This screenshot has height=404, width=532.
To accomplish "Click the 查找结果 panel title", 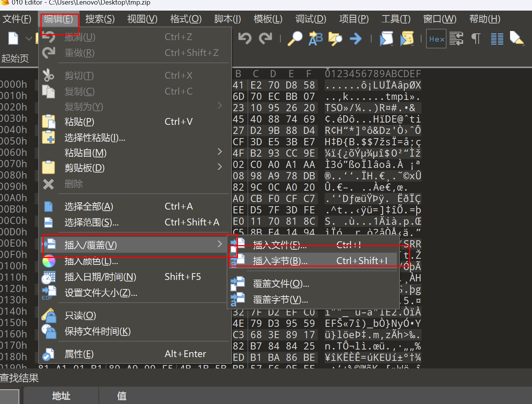I will pyautogui.click(x=19, y=378).
